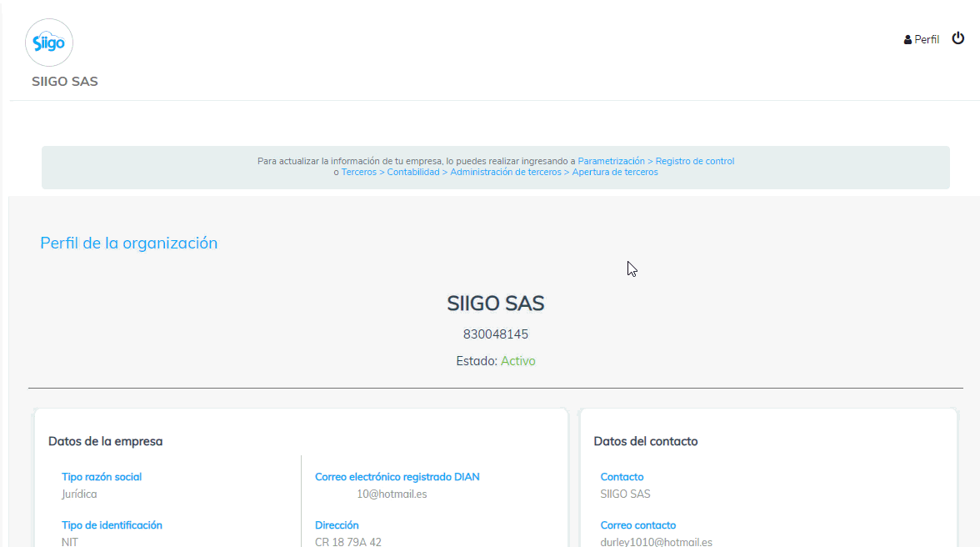Click the NIT identification value
This screenshot has width=980, height=547.
(x=70, y=541)
